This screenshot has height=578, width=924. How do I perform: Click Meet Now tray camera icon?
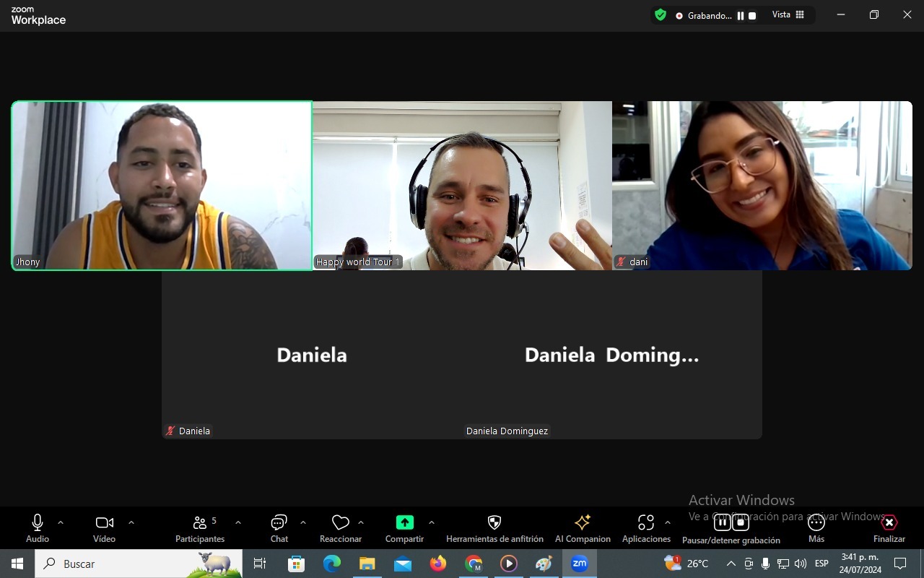[x=749, y=564]
